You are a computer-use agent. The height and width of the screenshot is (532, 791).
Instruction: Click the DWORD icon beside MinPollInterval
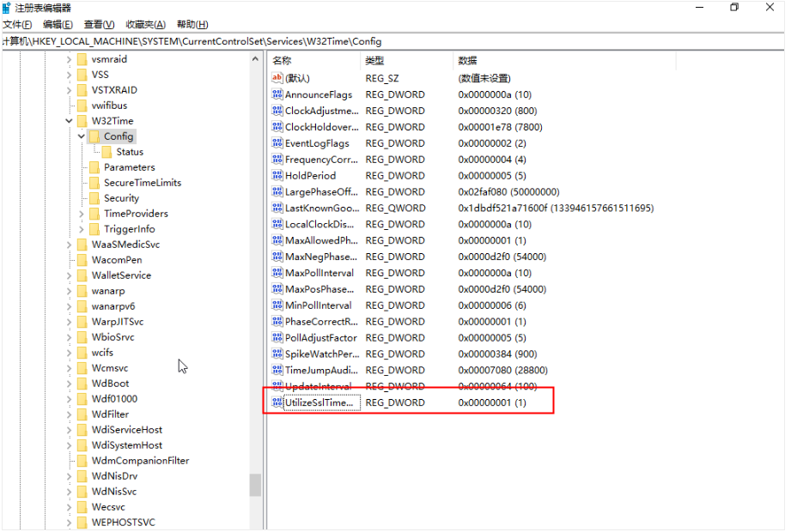[x=277, y=305]
